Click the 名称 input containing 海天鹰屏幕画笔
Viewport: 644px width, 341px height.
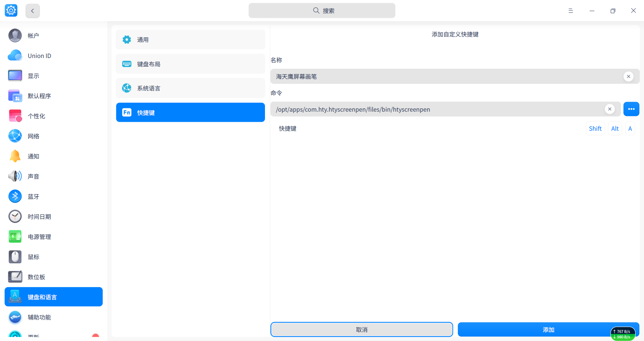455,76
